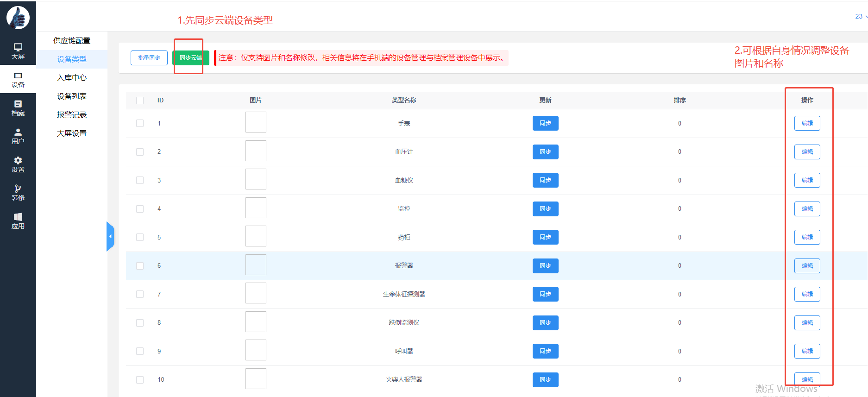
Task: Click 编辑 for 血压计
Action: 807,151
